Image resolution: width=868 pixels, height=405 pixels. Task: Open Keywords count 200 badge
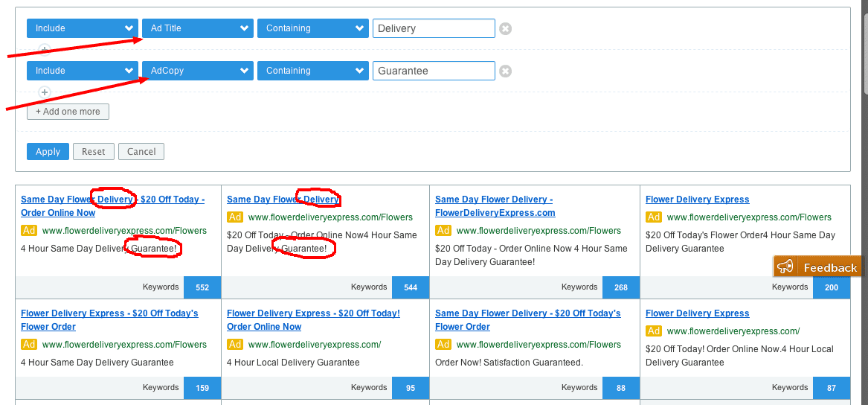tap(831, 287)
